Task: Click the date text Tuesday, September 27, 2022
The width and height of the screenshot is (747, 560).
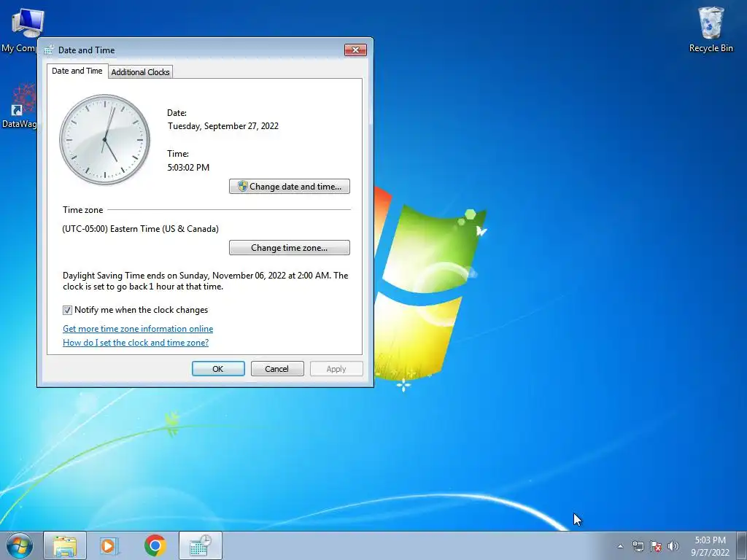Action: click(x=223, y=126)
